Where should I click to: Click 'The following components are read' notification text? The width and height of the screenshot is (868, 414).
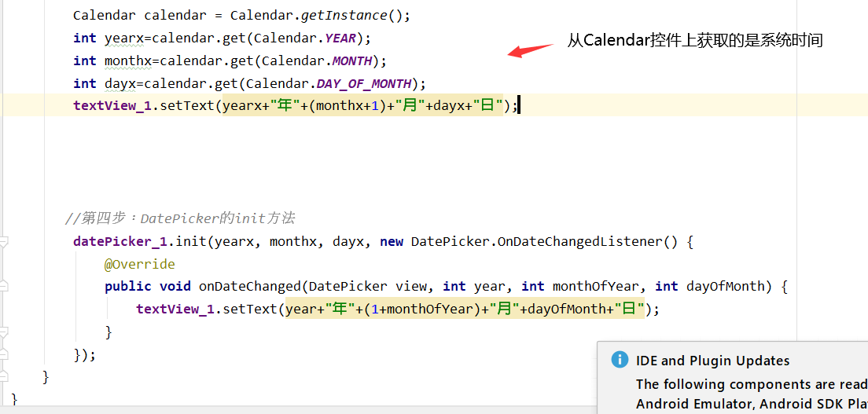coord(752,384)
